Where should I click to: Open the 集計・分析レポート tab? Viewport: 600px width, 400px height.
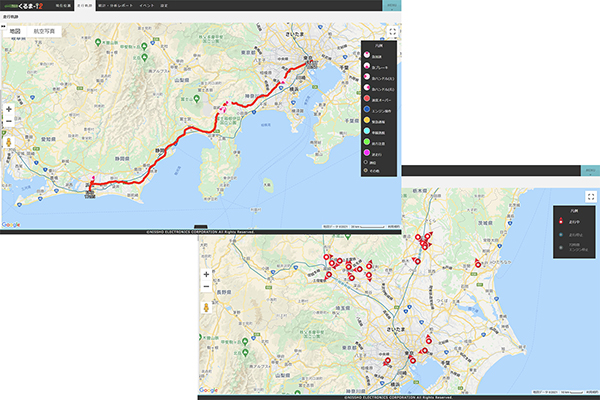(x=115, y=6)
